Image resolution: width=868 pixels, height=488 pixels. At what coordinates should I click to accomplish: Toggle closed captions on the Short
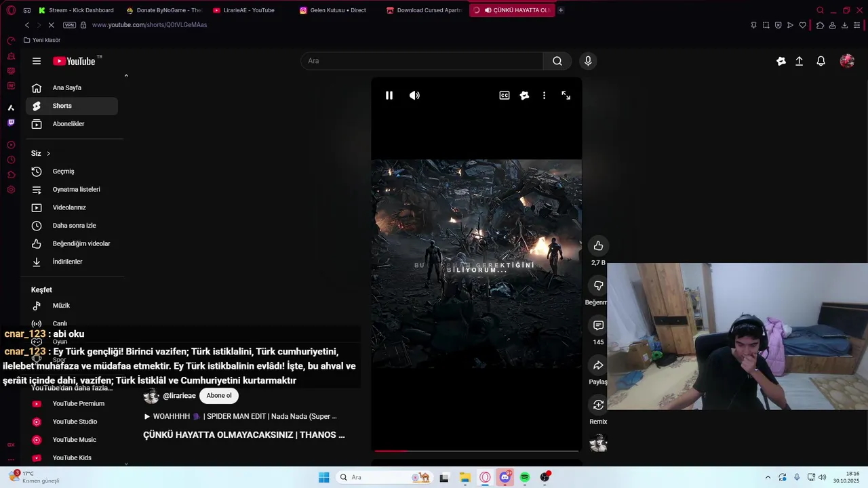[x=505, y=96]
